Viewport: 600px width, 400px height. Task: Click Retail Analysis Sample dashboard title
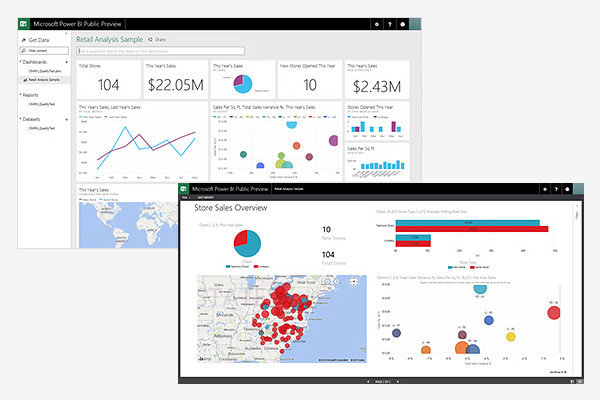109,39
